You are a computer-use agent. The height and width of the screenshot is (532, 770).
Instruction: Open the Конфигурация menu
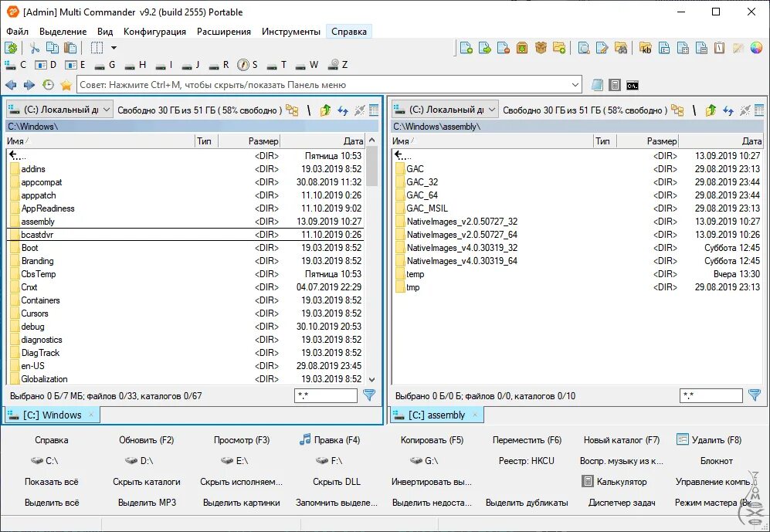(154, 32)
